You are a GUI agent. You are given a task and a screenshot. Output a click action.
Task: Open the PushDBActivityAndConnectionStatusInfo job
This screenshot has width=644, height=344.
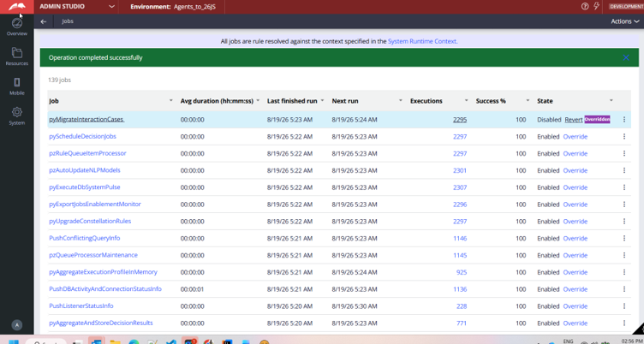[105, 289]
